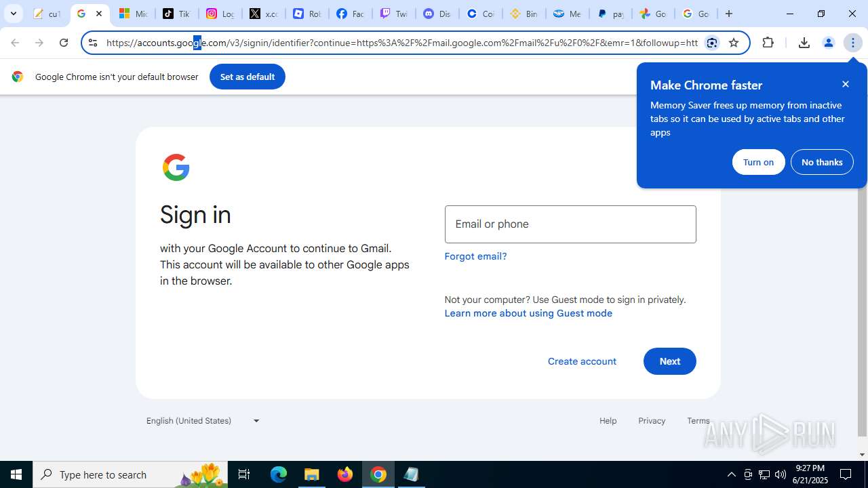Switch to the Roblox tab
Screen dimensions: 868x488
click(307, 14)
